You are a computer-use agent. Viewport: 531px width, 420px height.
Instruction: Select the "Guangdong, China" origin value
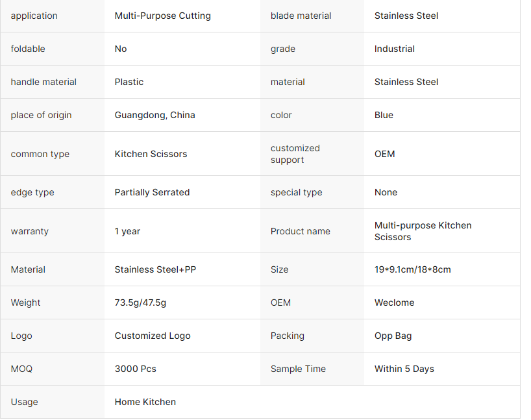[x=154, y=115]
